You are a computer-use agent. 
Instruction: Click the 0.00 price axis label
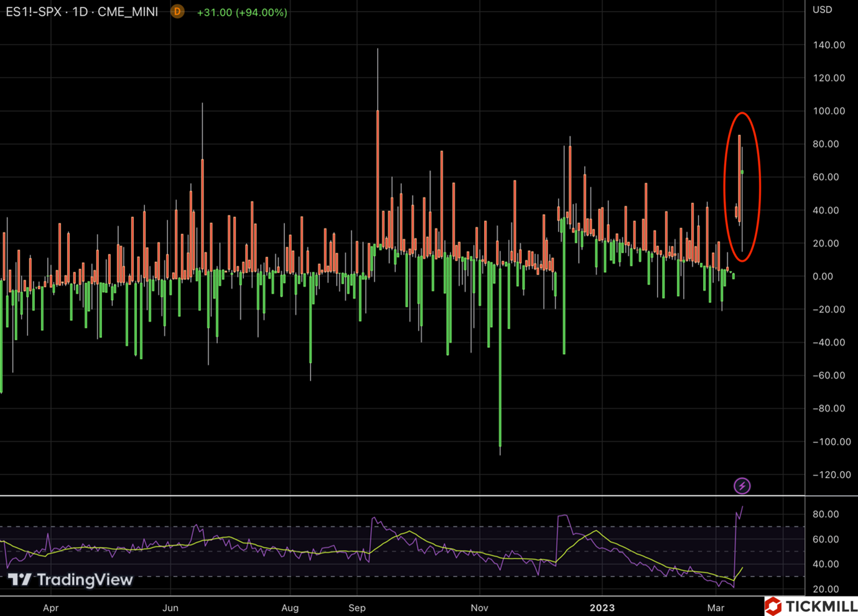pyautogui.click(x=823, y=276)
